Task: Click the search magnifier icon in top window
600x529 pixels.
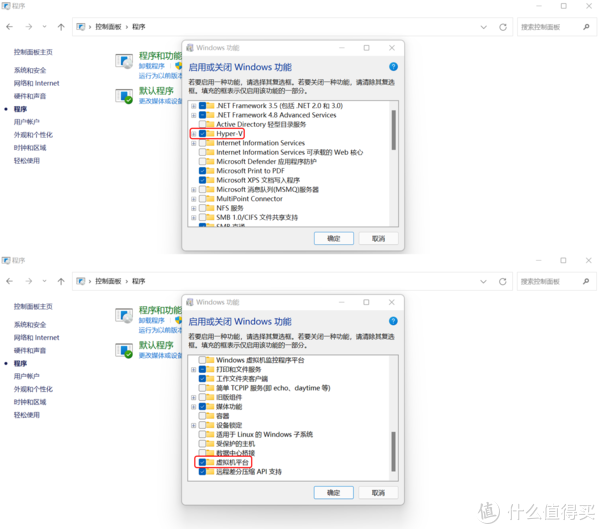Action: (x=586, y=27)
